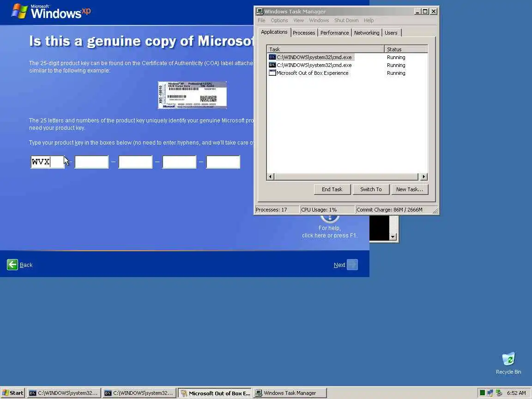This screenshot has width=532, height=399.
Task: Click scroll down arrow of cmd window behind
Action: [x=393, y=237]
